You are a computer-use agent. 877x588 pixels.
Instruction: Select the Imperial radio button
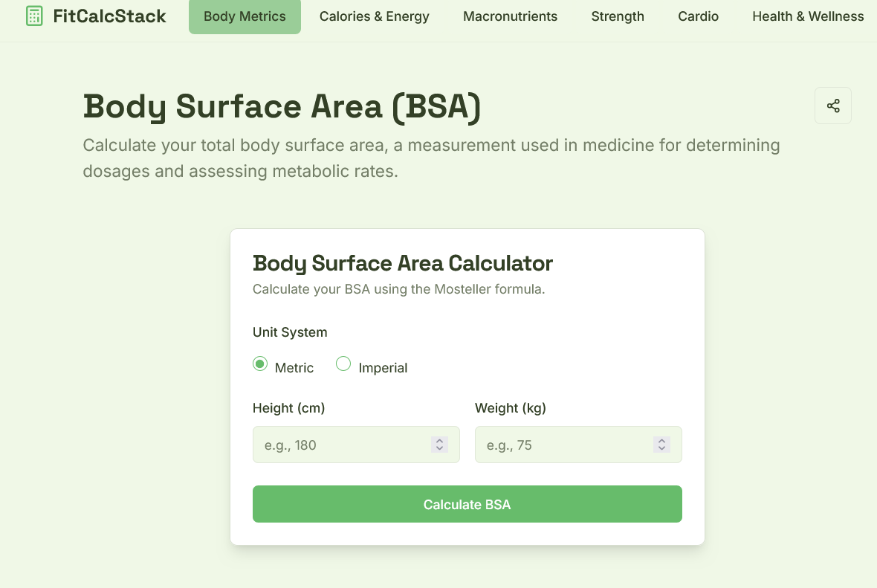(x=343, y=364)
